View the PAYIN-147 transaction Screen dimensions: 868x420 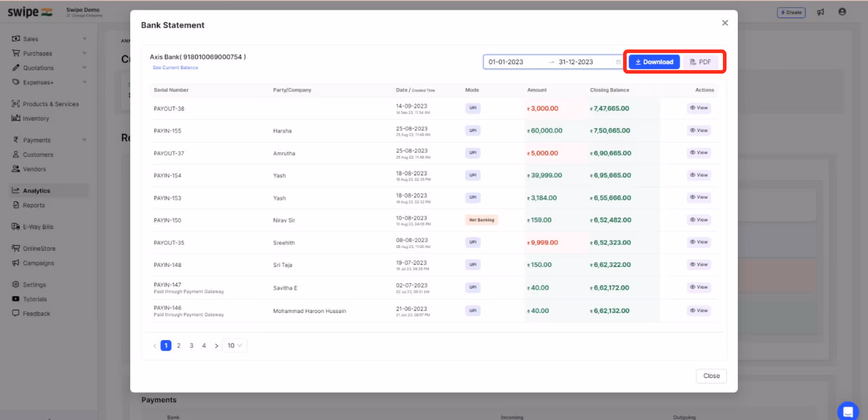pyautogui.click(x=699, y=287)
